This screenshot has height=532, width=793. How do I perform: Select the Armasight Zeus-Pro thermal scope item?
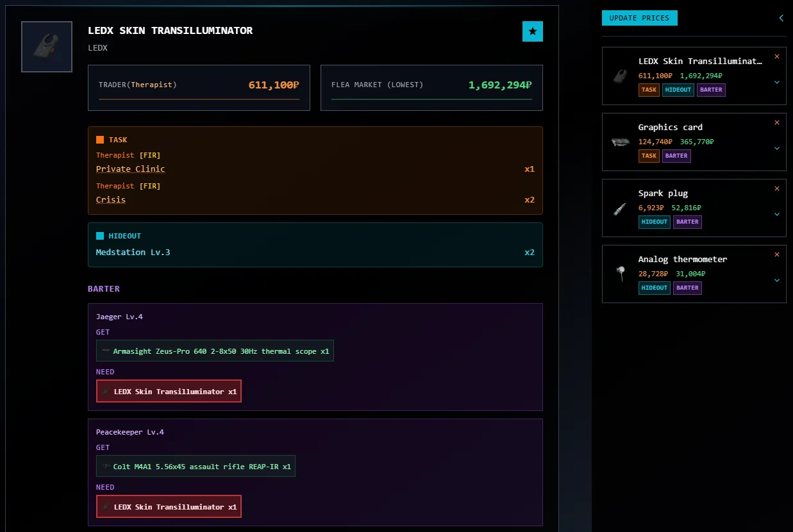click(215, 351)
